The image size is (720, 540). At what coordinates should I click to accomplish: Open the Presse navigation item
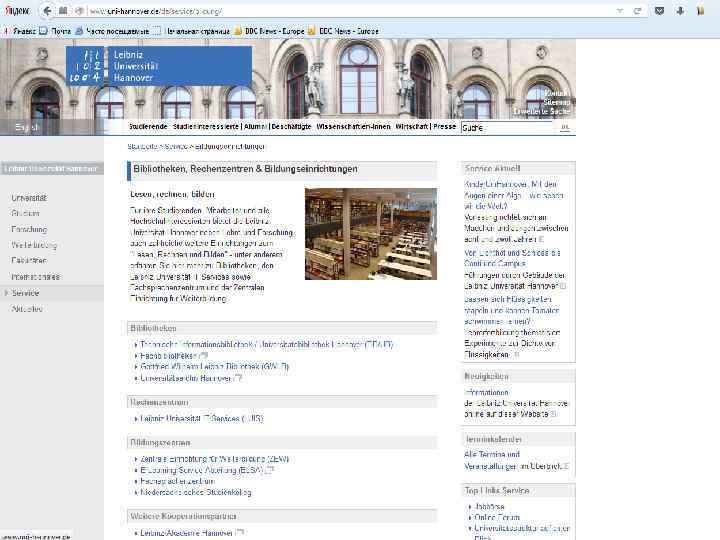[444, 126]
